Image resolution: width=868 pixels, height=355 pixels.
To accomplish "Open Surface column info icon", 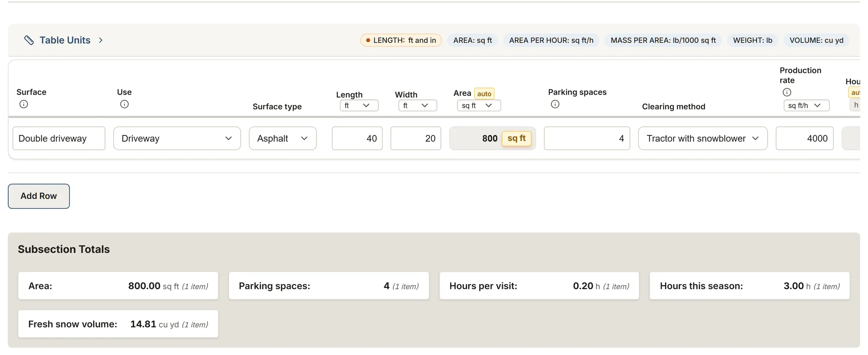I will point(24,104).
